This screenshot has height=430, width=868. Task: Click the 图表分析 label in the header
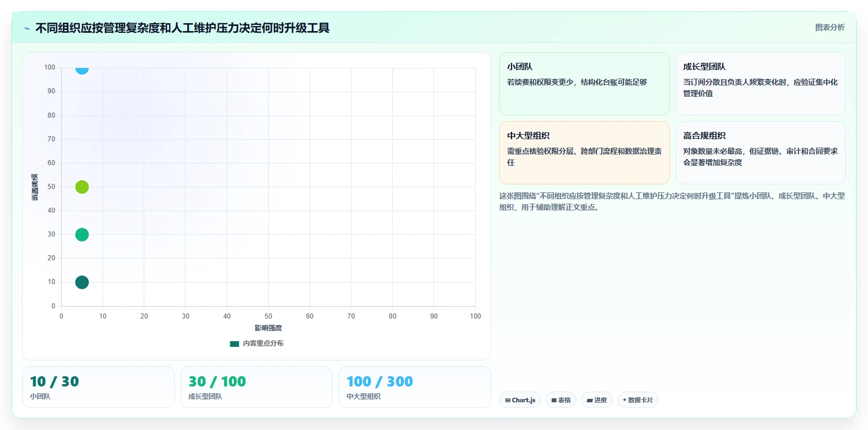[830, 28]
